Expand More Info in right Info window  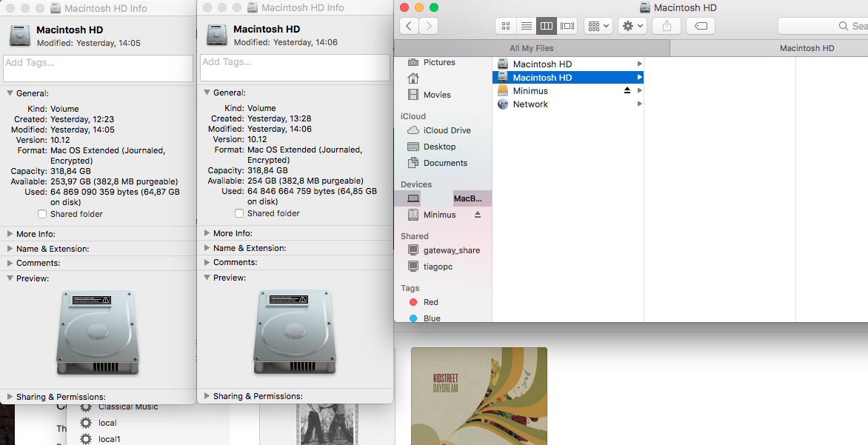coord(207,233)
